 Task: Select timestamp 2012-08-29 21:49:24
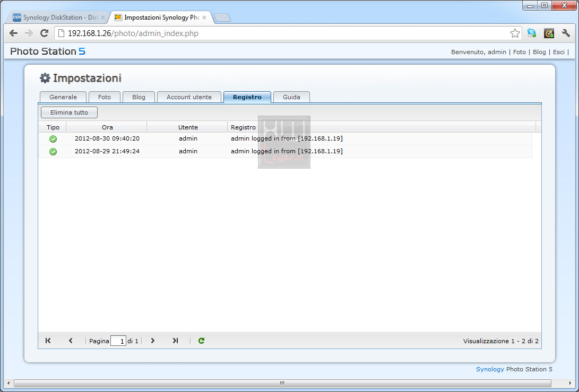(107, 151)
